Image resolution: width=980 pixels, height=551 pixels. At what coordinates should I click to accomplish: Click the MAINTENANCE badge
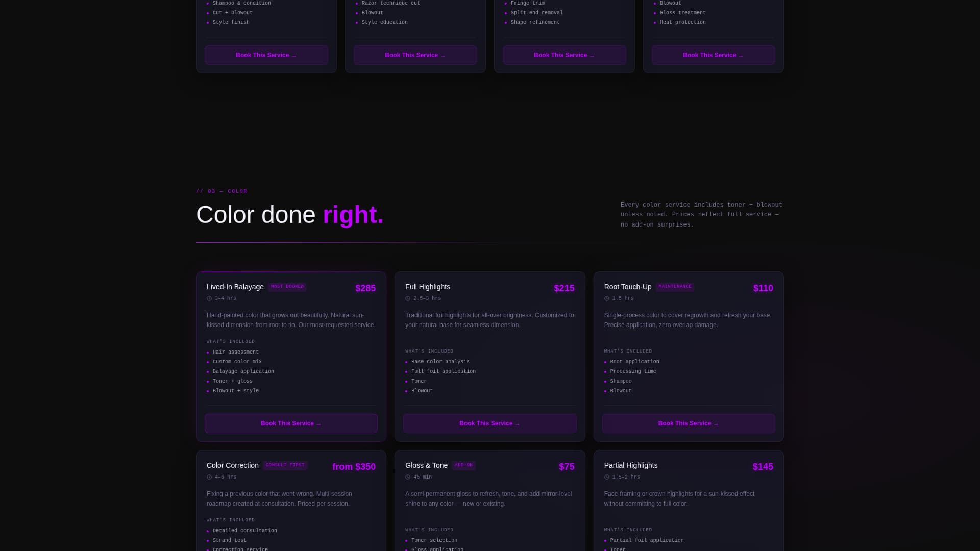[675, 287]
